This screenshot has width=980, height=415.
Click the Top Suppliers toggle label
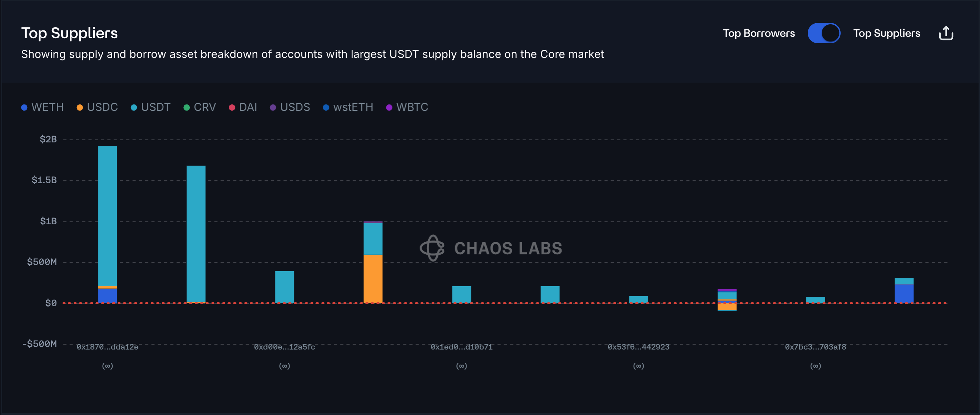tap(886, 34)
